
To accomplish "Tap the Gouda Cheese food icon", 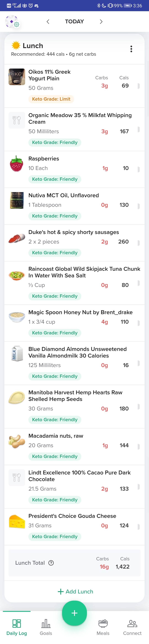I will coord(17,521).
